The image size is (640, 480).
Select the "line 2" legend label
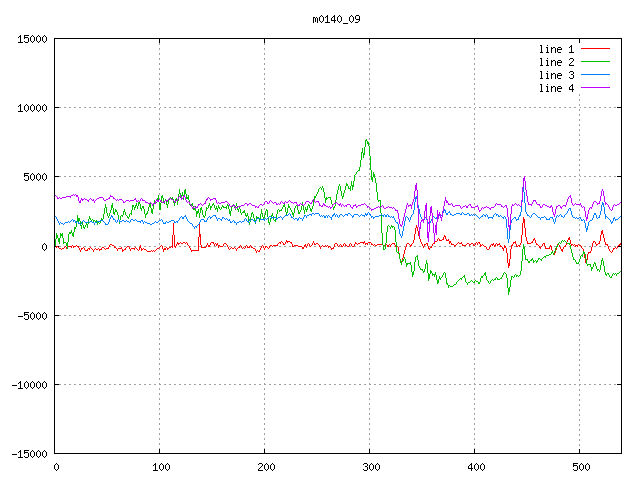556,62
